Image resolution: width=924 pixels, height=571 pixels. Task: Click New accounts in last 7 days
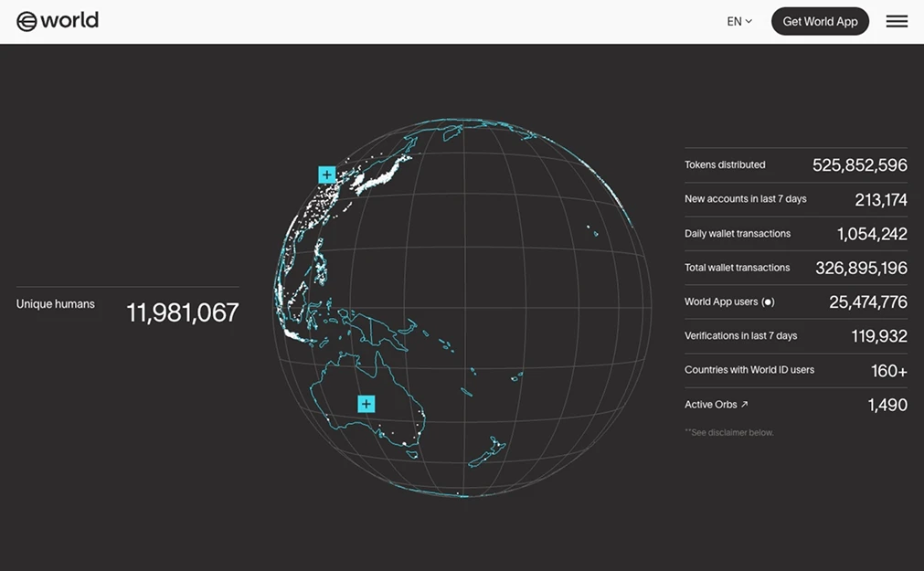click(x=746, y=199)
